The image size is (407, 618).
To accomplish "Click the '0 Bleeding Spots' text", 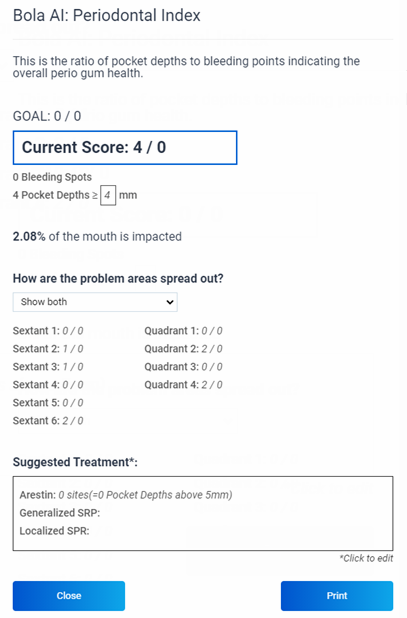I will click(x=52, y=177).
